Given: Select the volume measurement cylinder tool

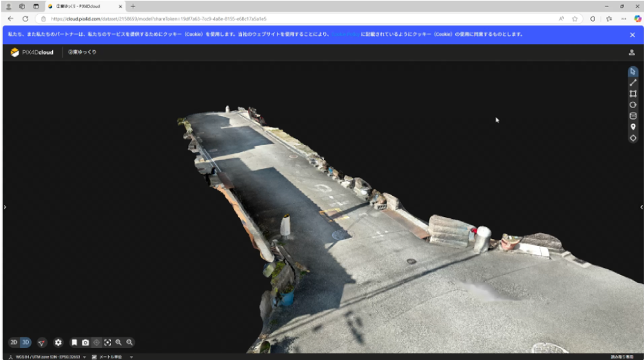Looking at the screenshot, I should (632, 116).
